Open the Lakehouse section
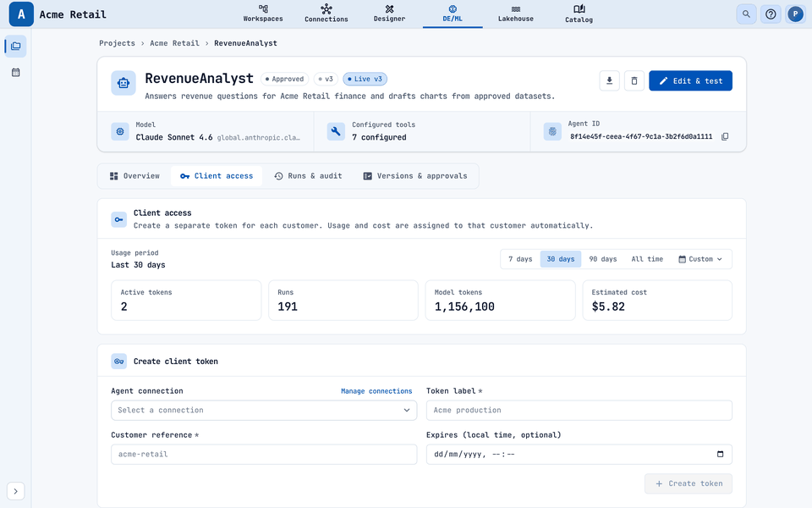Image resolution: width=812 pixels, height=508 pixels. (516, 14)
